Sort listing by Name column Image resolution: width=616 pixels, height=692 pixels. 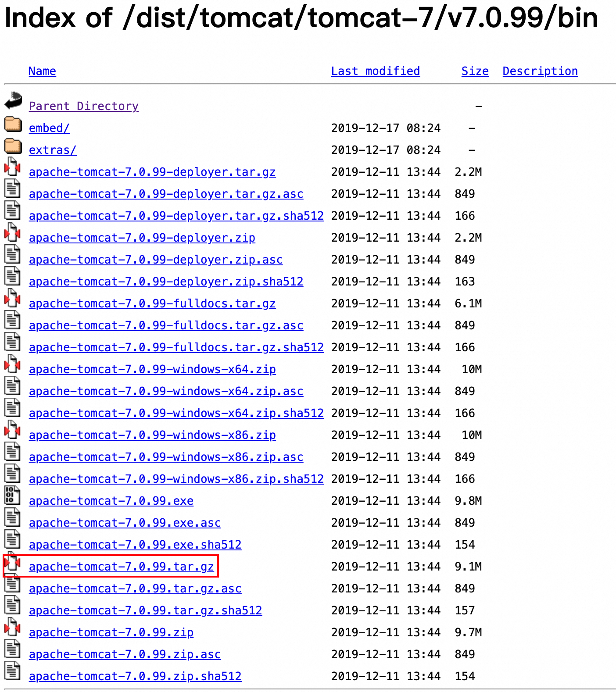tap(42, 71)
